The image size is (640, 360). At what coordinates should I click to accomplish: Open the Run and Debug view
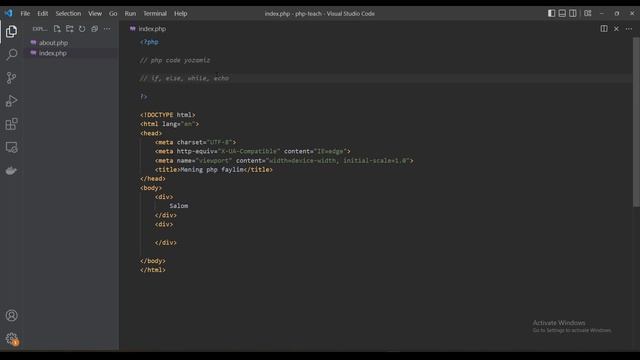[11, 101]
